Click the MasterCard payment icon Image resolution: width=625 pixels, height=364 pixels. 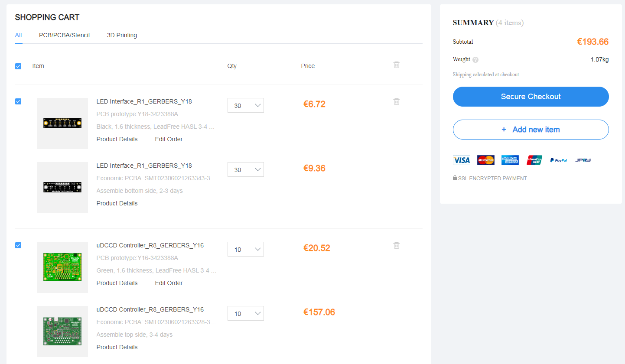pyautogui.click(x=486, y=160)
